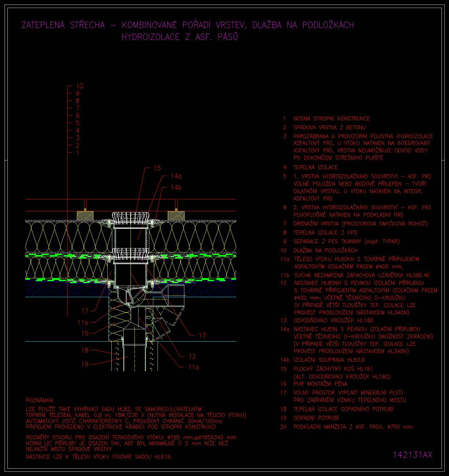The height and width of the screenshot is (476, 449).
Task: Click callout label '14b' in the drawing
Action: 176,187
